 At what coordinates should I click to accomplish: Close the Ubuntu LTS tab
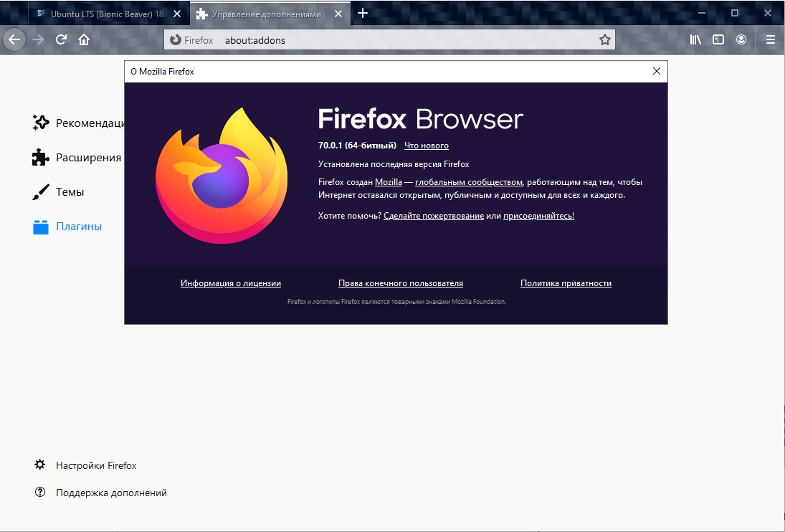tap(177, 14)
